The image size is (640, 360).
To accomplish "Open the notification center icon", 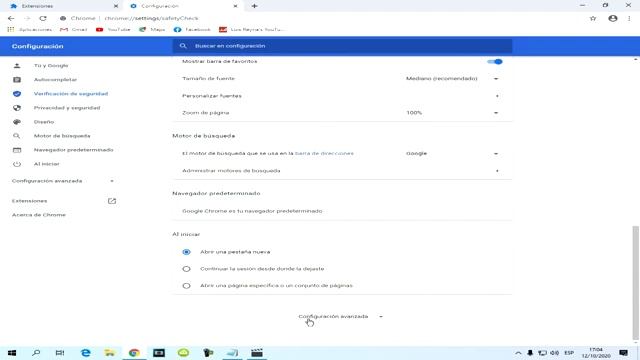I will [623, 353].
